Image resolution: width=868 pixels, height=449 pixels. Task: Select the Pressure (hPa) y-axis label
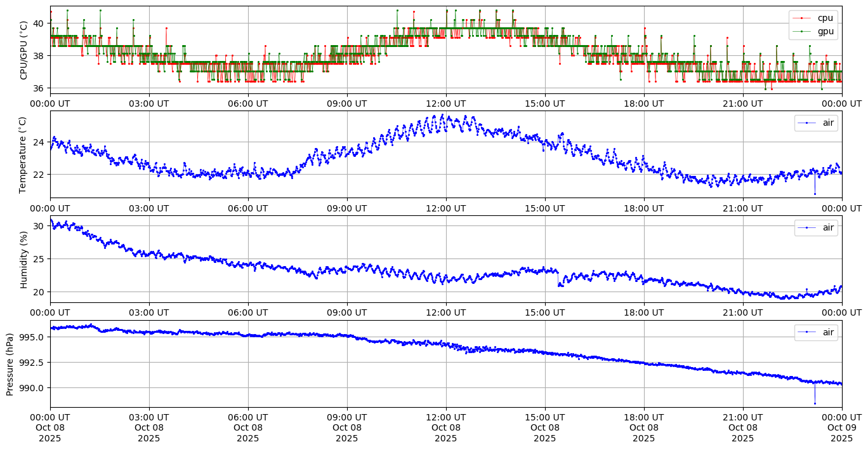[10, 364]
